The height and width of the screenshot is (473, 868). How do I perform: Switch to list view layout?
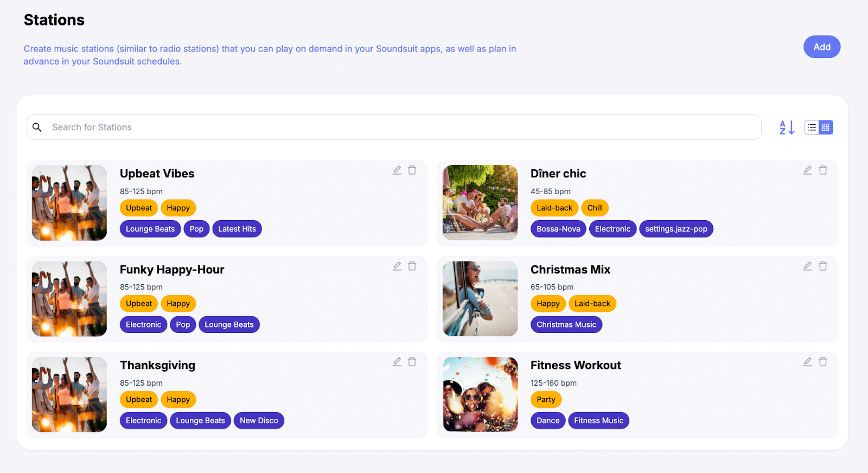(x=812, y=127)
